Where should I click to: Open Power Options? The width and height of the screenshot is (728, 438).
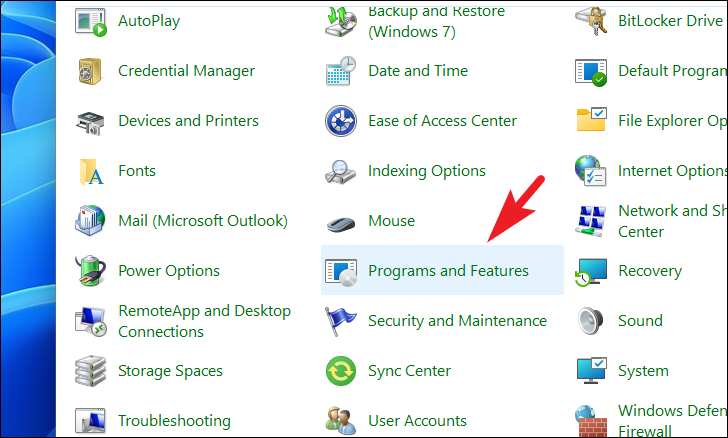169,271
